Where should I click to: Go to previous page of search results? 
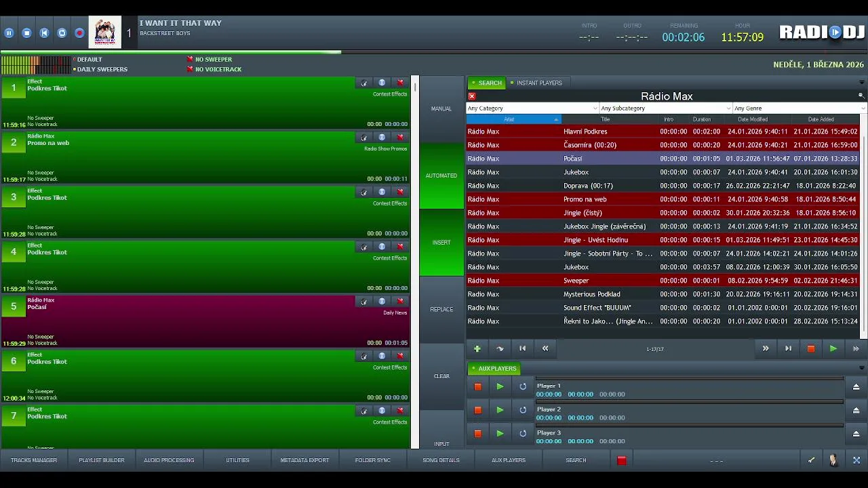coord(545,348)
